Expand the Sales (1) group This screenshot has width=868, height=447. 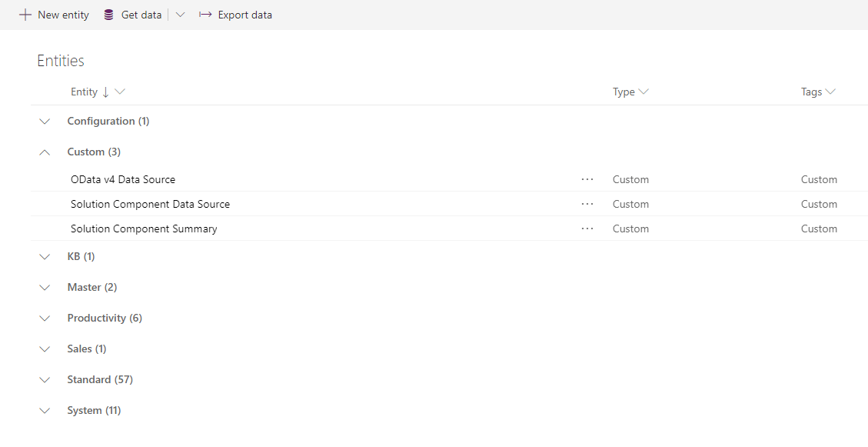[45, 349]
